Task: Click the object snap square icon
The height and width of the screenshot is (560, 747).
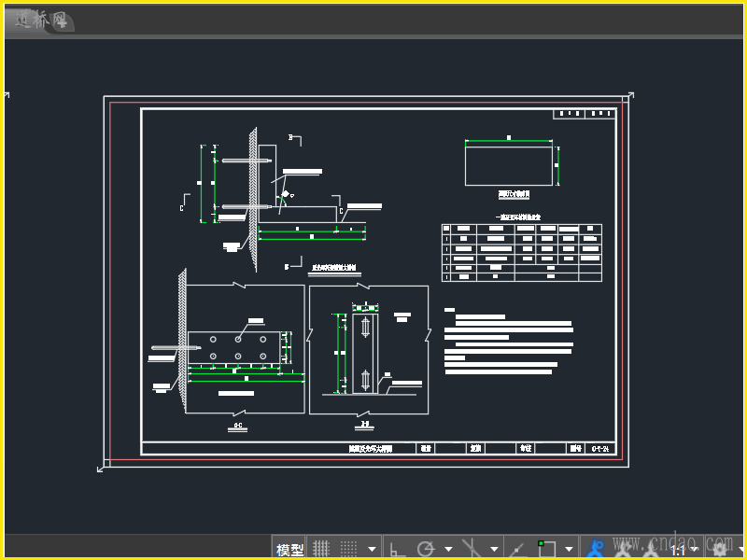Action: point(546,549)
